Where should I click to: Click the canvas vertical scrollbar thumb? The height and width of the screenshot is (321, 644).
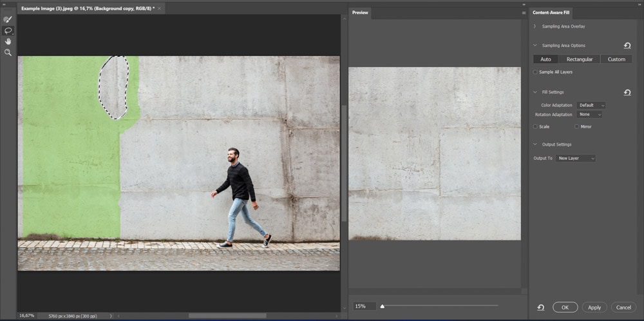click(x=344, y=163)
